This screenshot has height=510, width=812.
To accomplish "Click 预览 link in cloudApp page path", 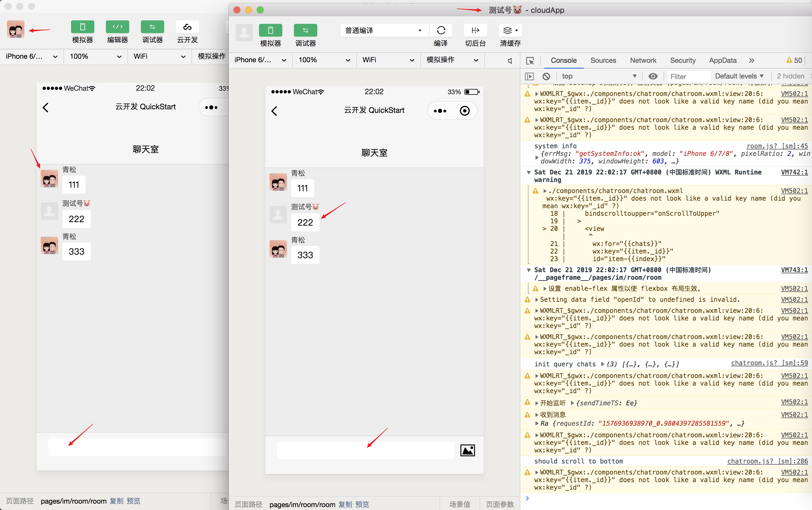I will (x=362, y=504).
